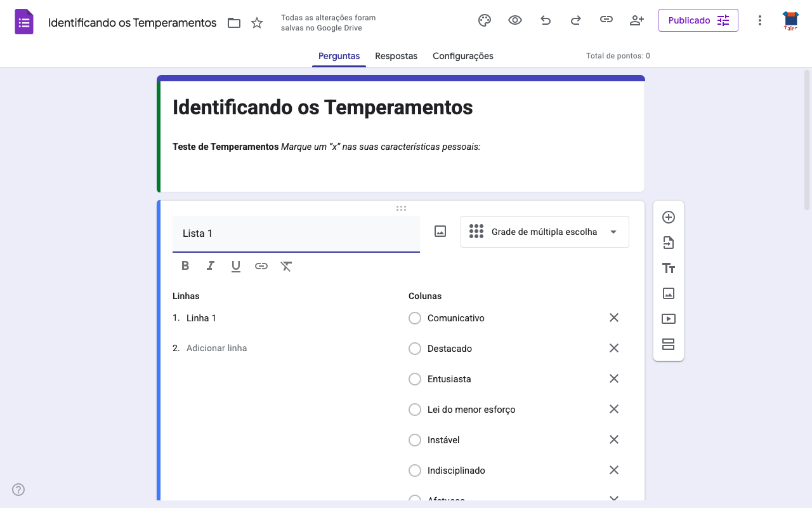Select the Instável radio button

(415, 440)
